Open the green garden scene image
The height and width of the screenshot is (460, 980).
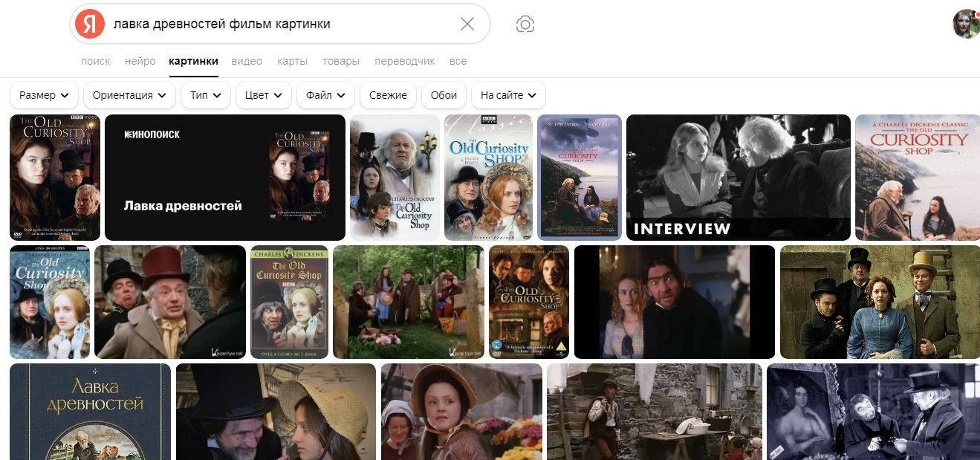[408, 302]
